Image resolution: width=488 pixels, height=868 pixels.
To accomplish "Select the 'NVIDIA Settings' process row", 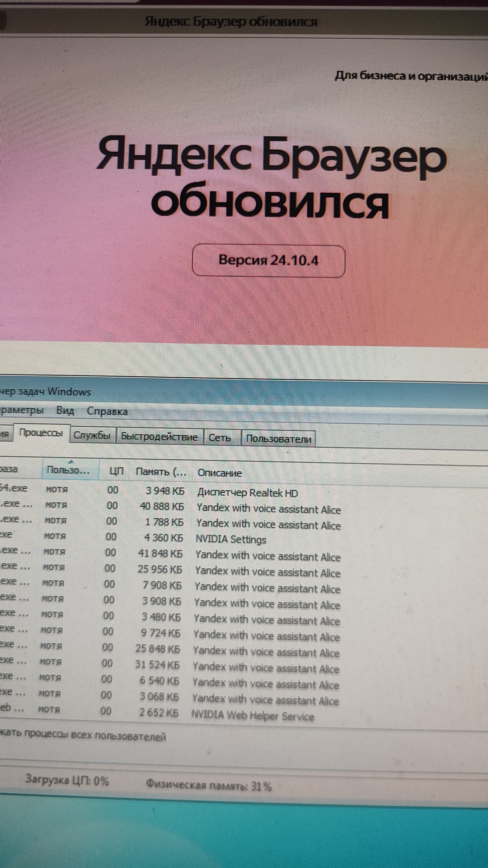I will coord(231,539).
